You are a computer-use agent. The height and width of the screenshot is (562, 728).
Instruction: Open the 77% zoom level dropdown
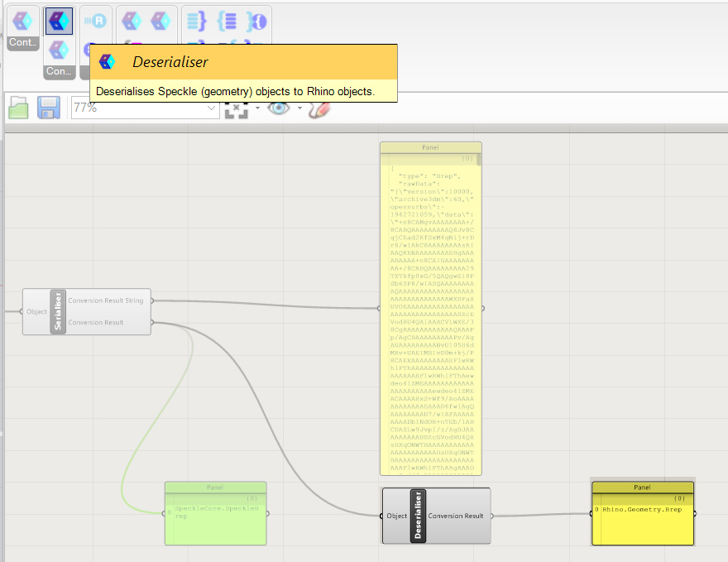(x=213, y=108)
